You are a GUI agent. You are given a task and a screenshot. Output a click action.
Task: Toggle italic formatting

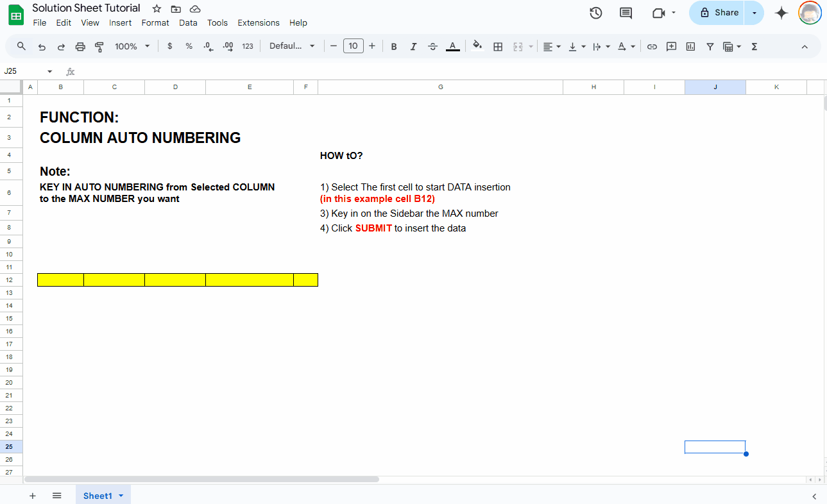click(x=413, y=46)
